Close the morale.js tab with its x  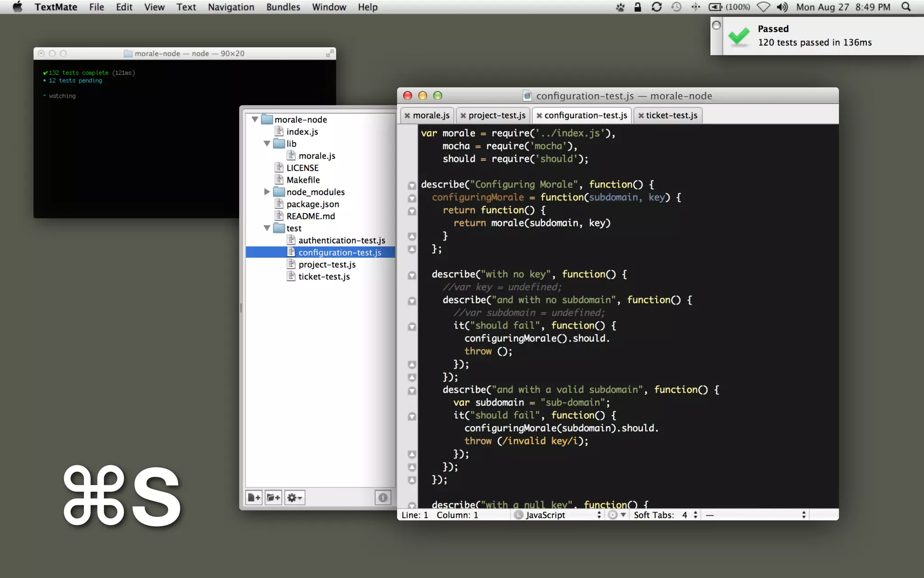pyautogui.click(x=407, y=116)
